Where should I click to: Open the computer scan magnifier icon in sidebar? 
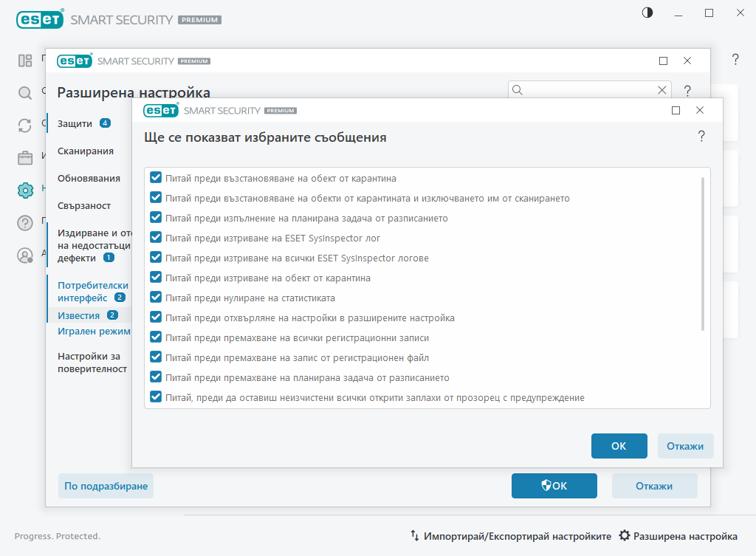click(x=25, y=92)
